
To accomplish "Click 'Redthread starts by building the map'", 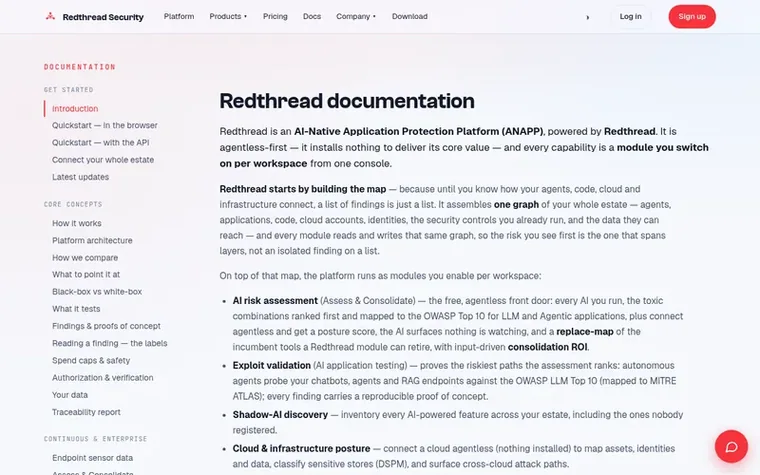I will [302, 189].
